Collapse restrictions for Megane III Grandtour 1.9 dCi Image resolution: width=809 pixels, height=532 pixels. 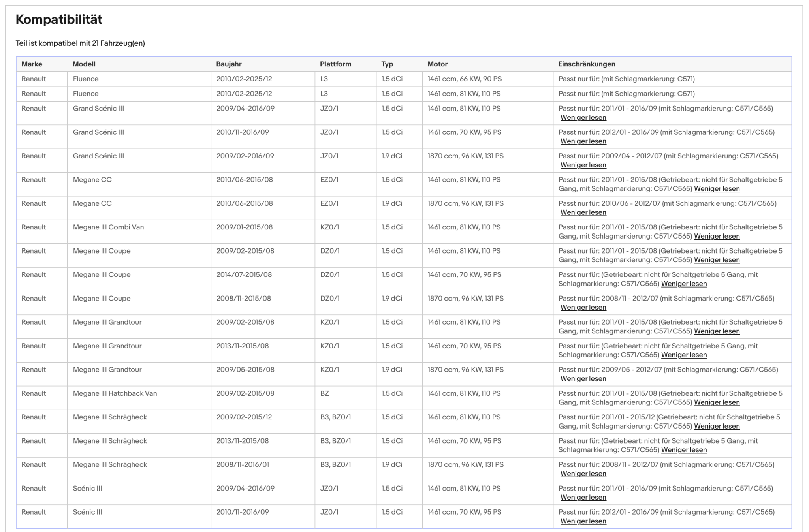(583, 378)
